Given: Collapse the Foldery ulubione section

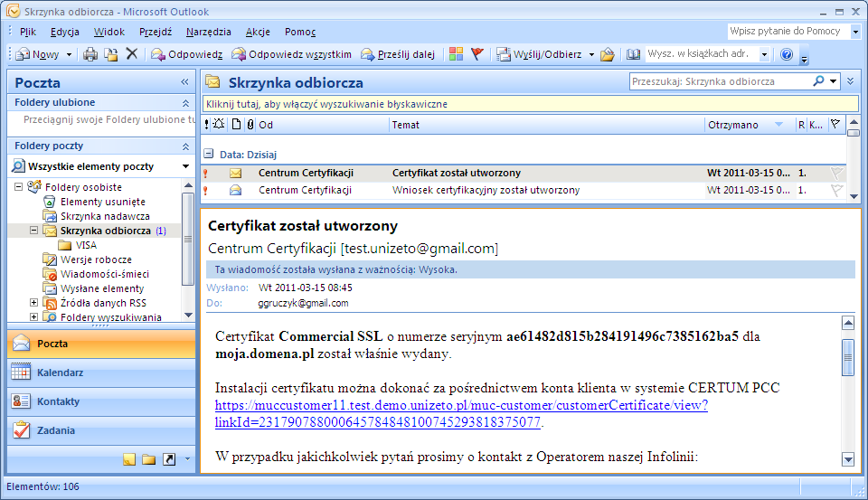Looking at the screenshot, I should pyautogui.click(x=185, y=102).
